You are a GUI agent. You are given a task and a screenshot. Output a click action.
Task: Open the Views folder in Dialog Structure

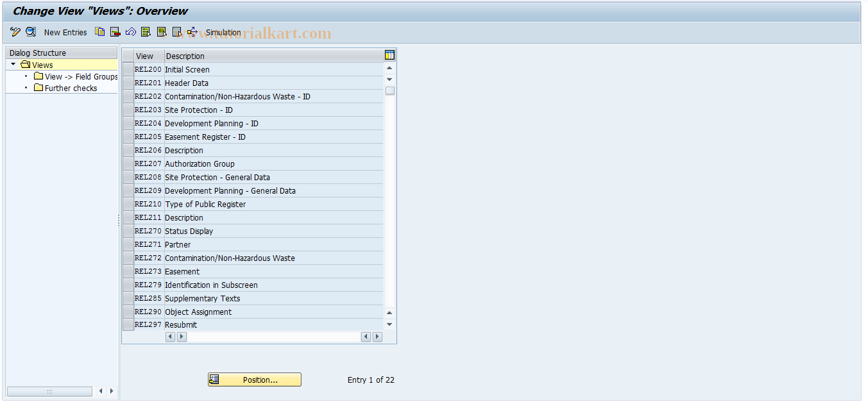(25, 65)
